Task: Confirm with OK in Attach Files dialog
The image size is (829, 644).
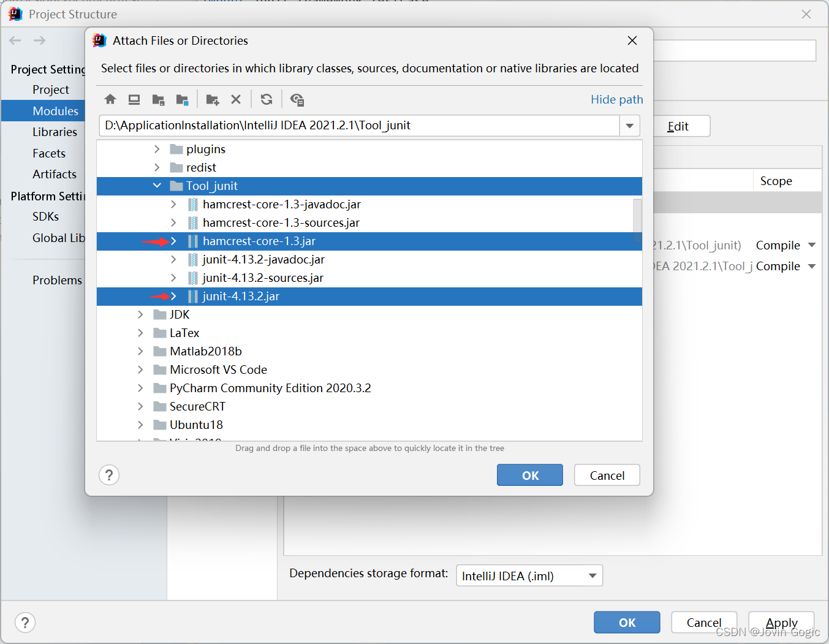Action: point(530,475)
